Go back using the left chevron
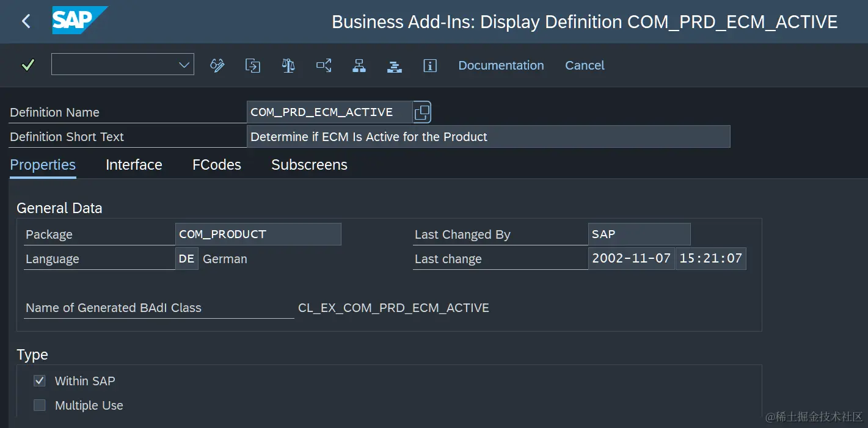The image size is (868, 428). [x=26, y=21]
